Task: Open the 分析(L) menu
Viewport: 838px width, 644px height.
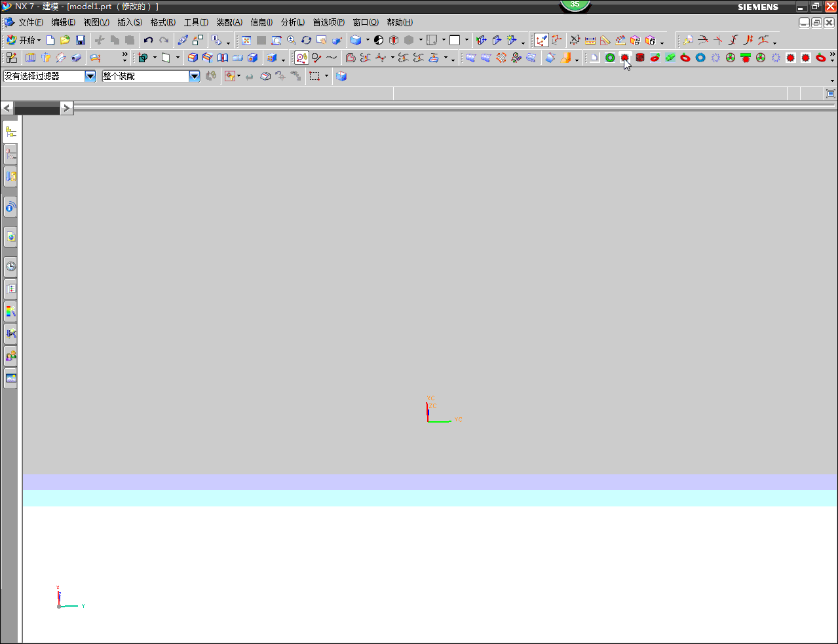Action: point(293,22)
